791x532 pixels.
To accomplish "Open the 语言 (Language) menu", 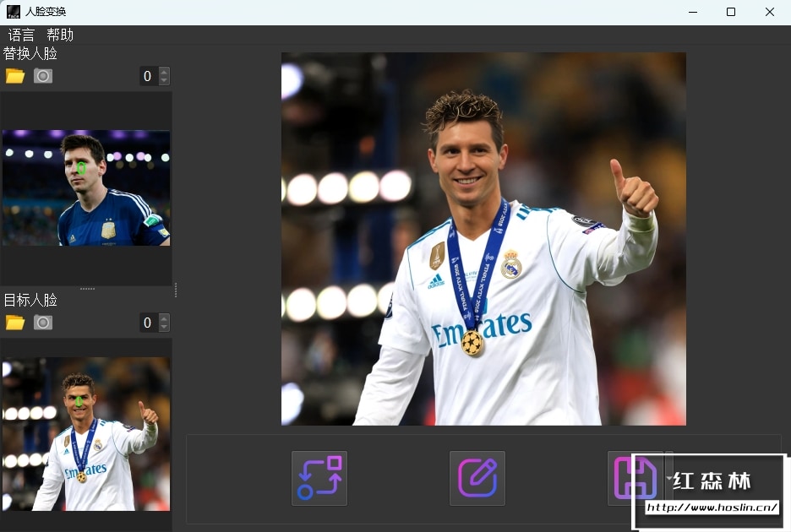I will click(x=21, y=35).
